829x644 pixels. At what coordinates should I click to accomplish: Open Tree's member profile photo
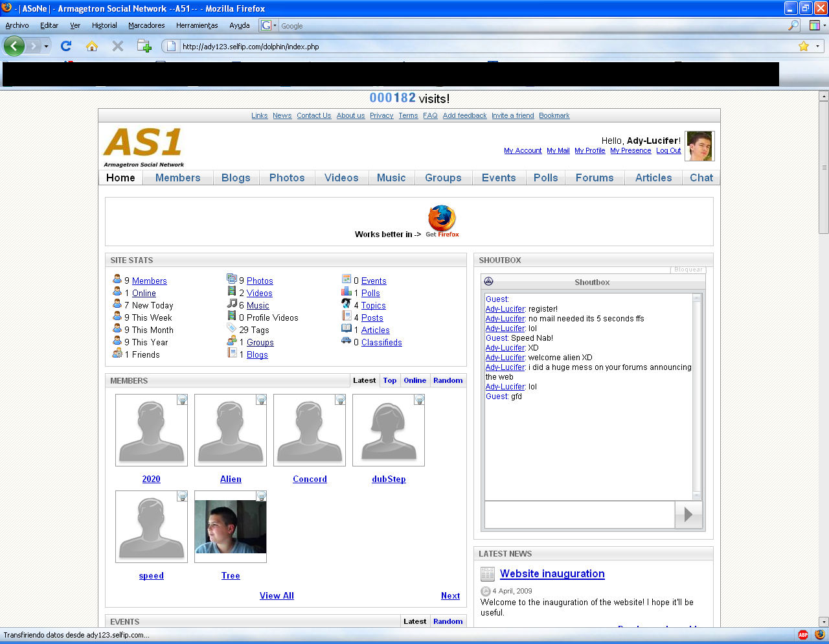(x=231, y=527)
